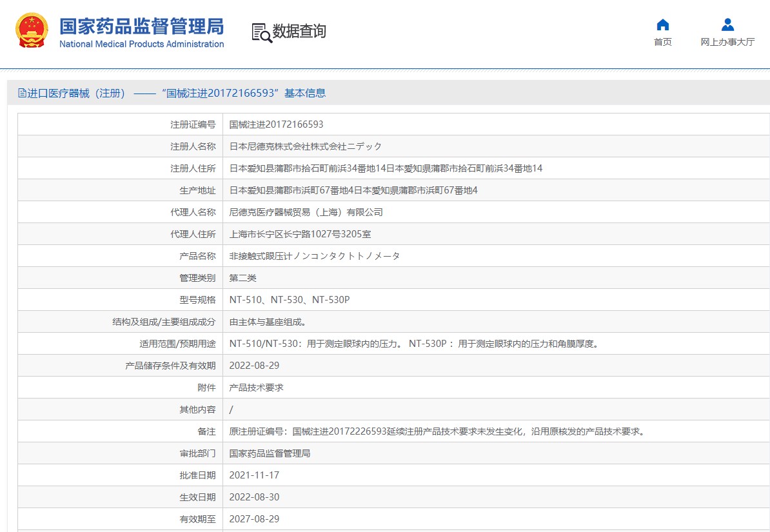The image size is (770, 532).
Task: Select product name 非接触式眼压计 value
Action: (x=315, y=256)
